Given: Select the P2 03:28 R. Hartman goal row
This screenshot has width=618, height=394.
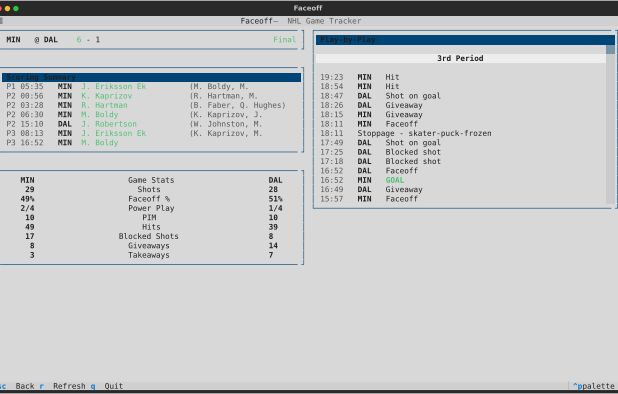Looking at the screenshot, I should pyautogui.click(x=152, y=105).
